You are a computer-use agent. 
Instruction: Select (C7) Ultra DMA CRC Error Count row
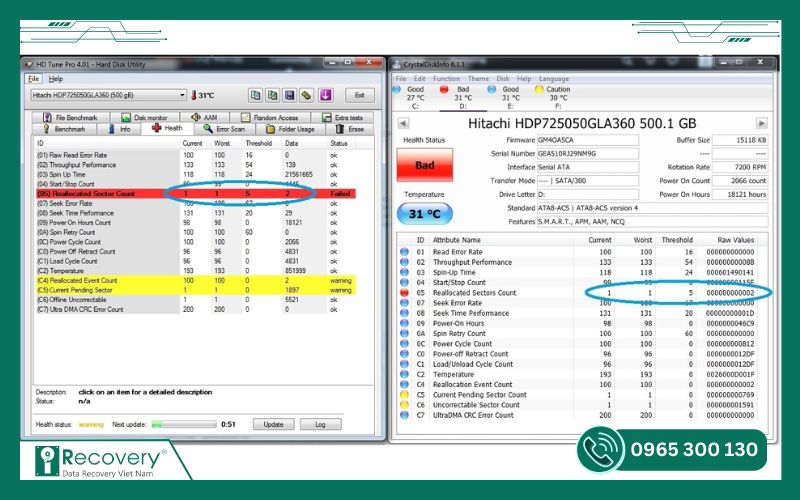[196, 309]
